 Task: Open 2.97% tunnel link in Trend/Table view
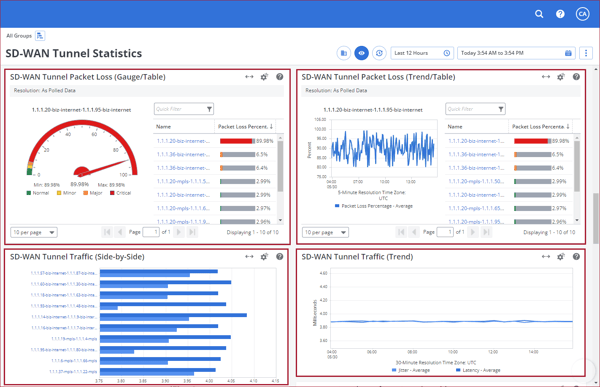[476, 208]
